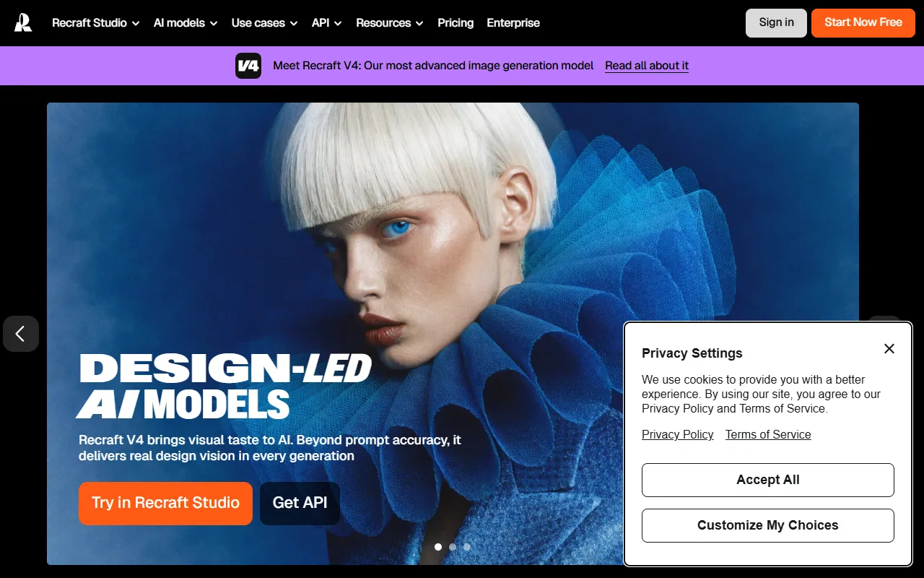Close the Privacy Settings dialog

[x=889, y=349]
